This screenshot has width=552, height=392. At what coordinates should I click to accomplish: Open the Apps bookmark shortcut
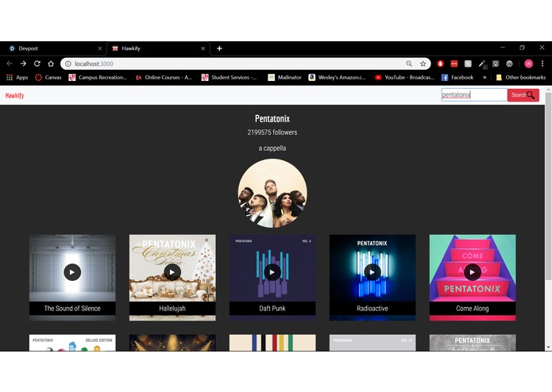17,77
